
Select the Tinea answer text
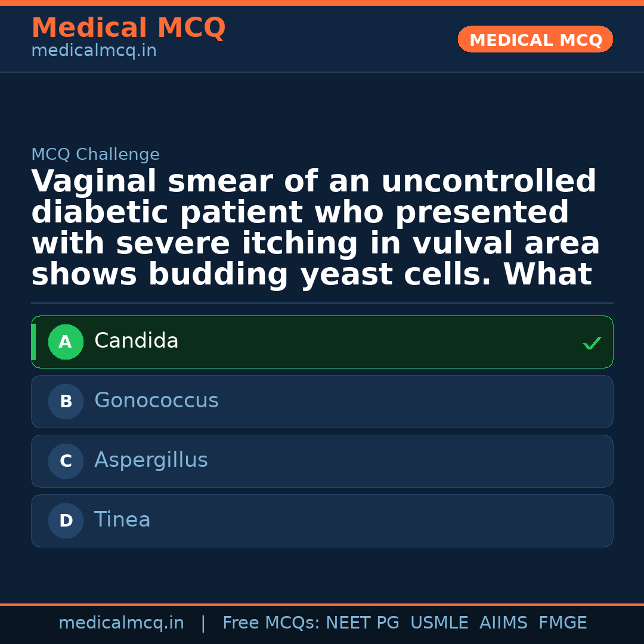point(122,520)
